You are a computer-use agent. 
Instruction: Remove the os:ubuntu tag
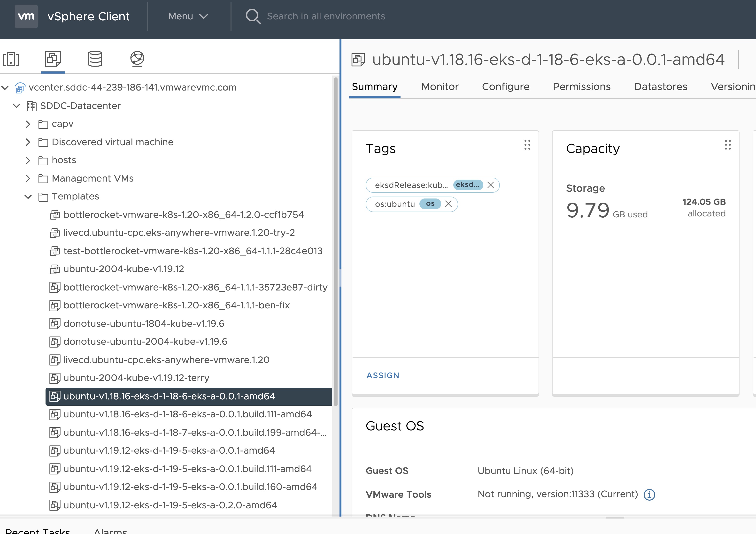[448, 204]
